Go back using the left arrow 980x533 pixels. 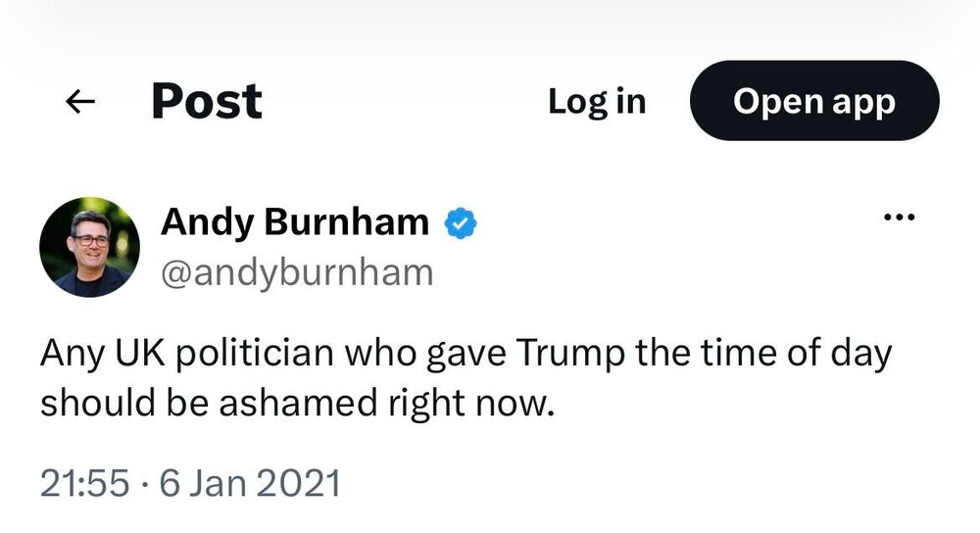80,101
